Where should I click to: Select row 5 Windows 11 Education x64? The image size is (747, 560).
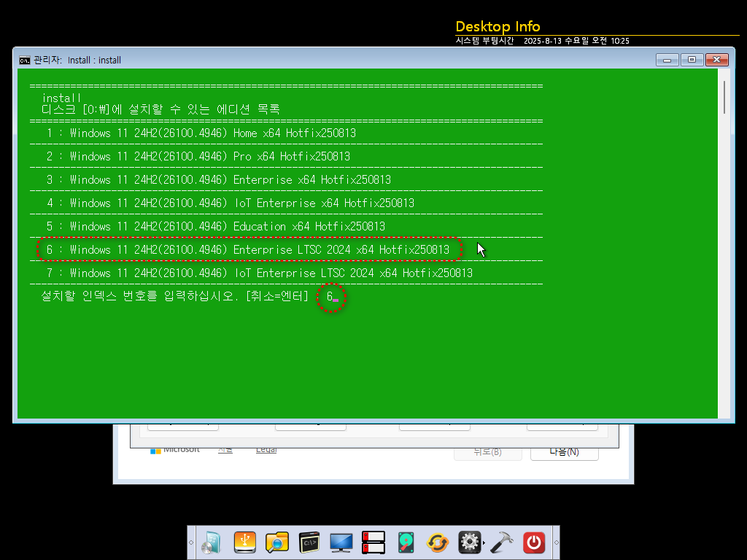216,226
